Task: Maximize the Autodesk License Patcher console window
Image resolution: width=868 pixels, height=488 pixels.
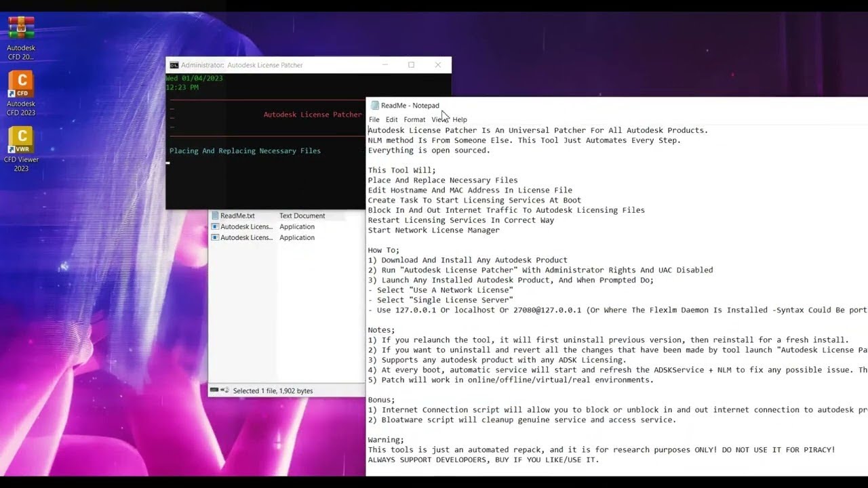Action: coord(411,65)
